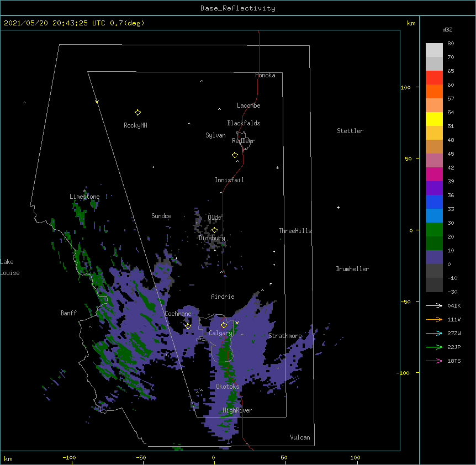Click the Drumheller label
The height and width of the screenshot is (465, 476).
pyautogui.click(x=352, y=269)
